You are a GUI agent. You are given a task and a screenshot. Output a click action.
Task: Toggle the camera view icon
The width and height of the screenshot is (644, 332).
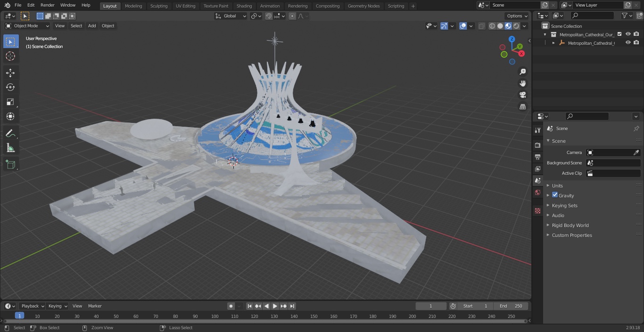tap(522, 95)
